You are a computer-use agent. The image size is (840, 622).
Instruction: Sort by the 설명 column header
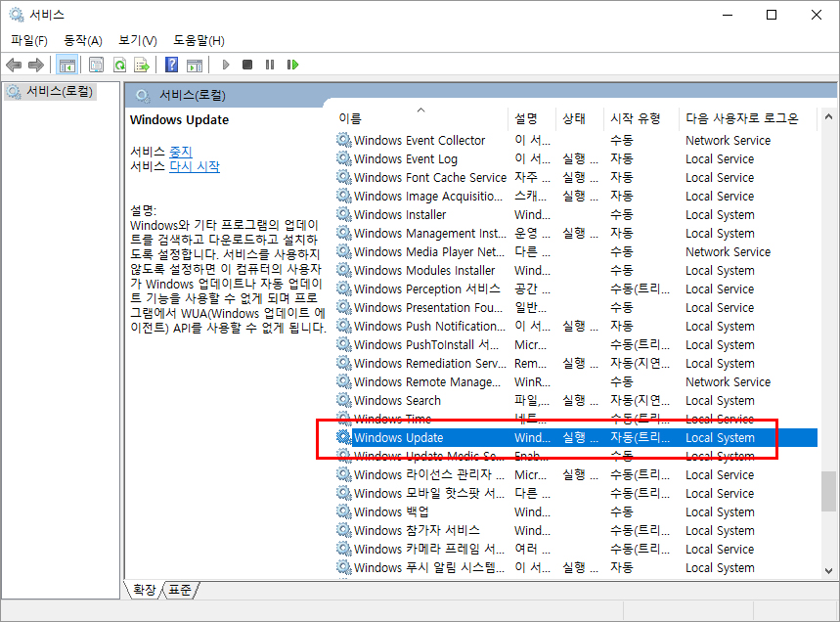point(532,118)
